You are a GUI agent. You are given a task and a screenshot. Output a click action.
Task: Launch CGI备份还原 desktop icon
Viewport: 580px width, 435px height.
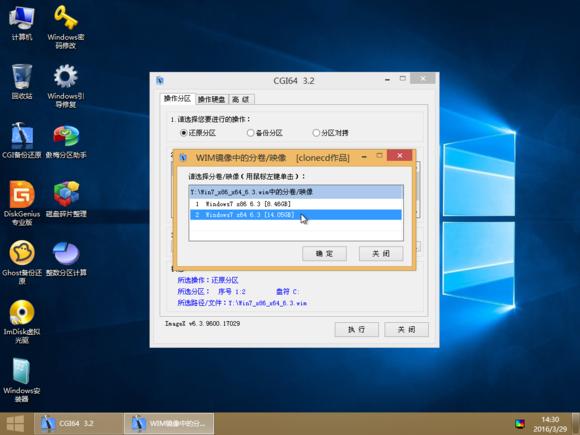click(22, 141)
